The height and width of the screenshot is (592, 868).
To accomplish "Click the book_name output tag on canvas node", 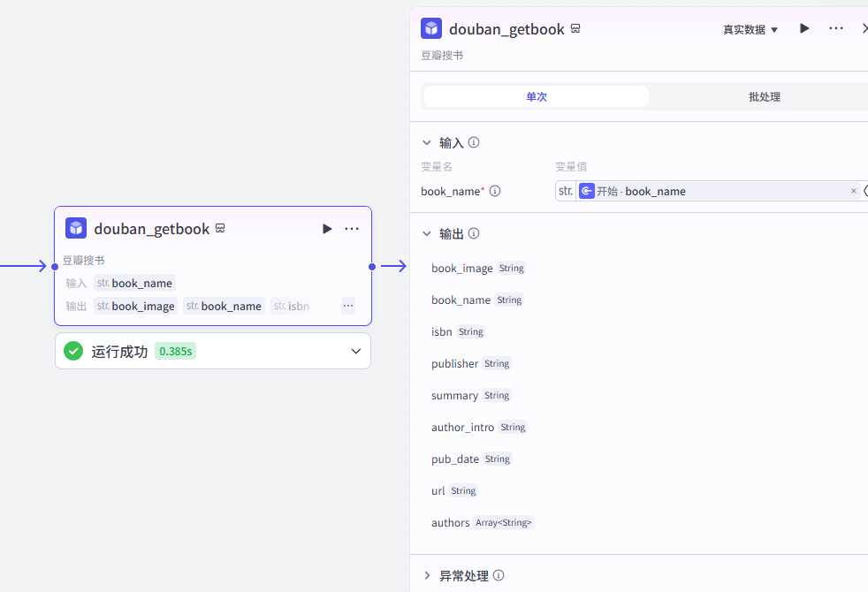I will pyautogui.click(x=225, y=306).
